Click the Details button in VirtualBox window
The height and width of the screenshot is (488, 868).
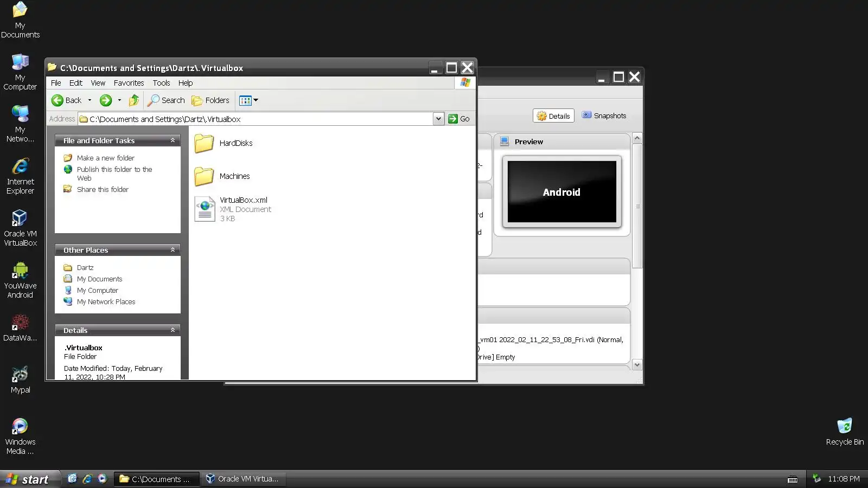pos(553,116)
